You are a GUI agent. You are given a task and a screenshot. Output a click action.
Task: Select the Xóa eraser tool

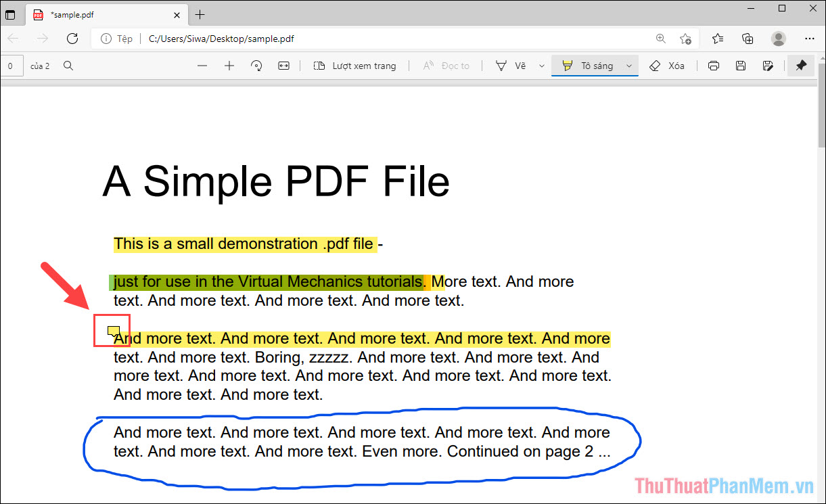(x=666, y=65)
